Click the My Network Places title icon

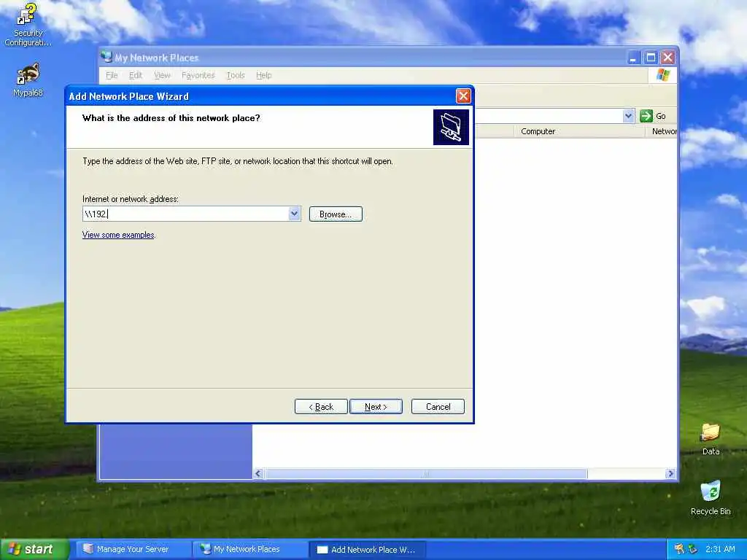(107, 57)
